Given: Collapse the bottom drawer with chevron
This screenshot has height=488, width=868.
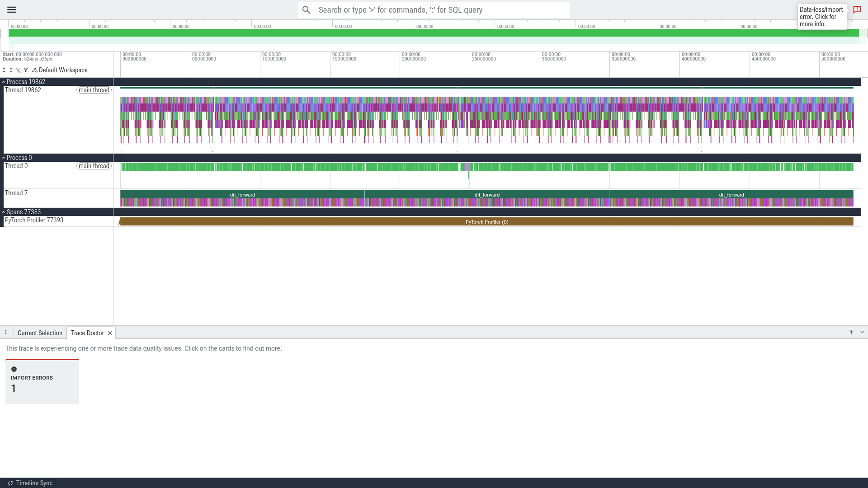Looking at the screenshot, I should (x=862, y=332).
